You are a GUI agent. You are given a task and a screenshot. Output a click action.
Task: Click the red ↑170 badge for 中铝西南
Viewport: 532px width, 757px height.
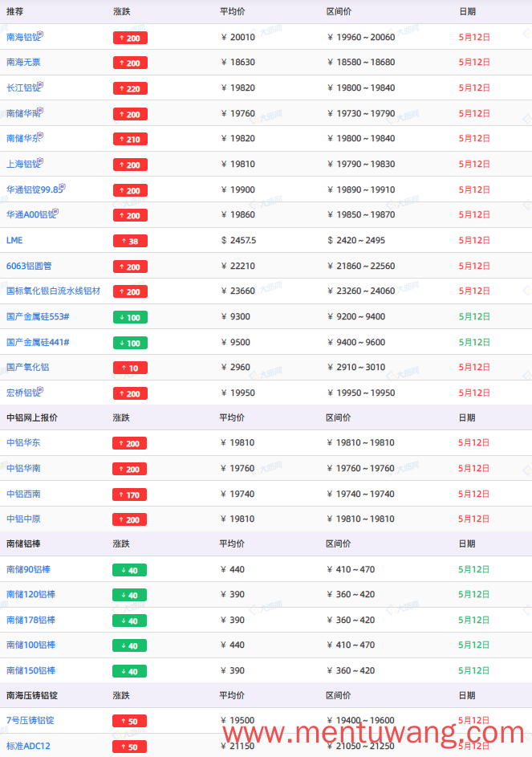pyautogui.click(x=129, y=494)
